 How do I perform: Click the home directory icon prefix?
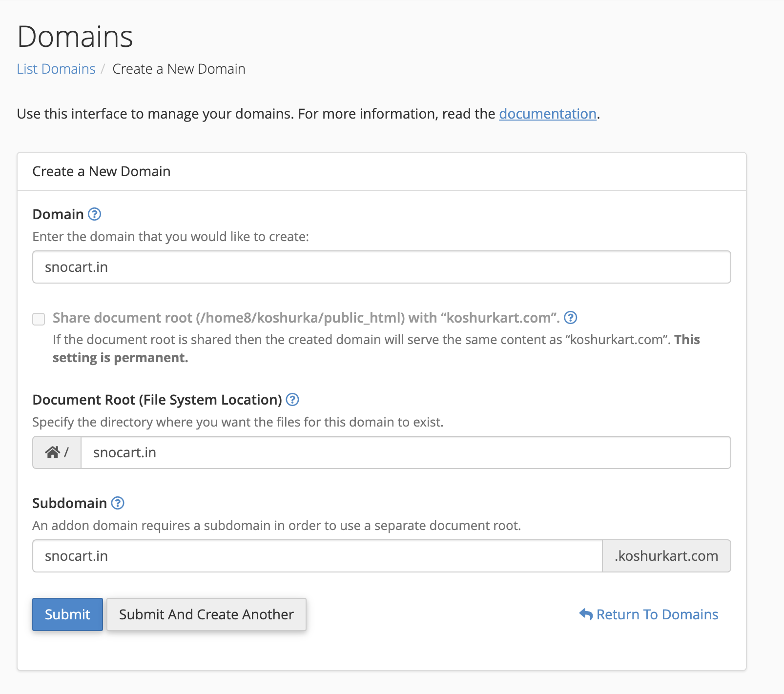53,452
